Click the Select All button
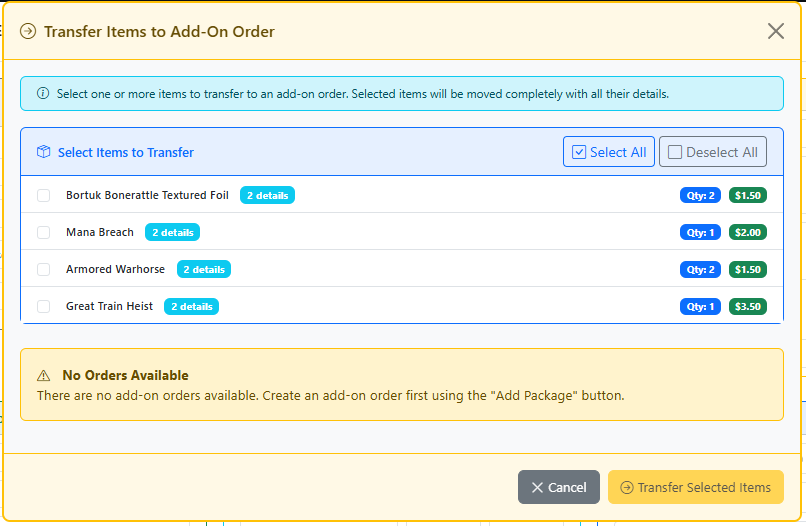The image size is (806, 526). tap(609, 152)
